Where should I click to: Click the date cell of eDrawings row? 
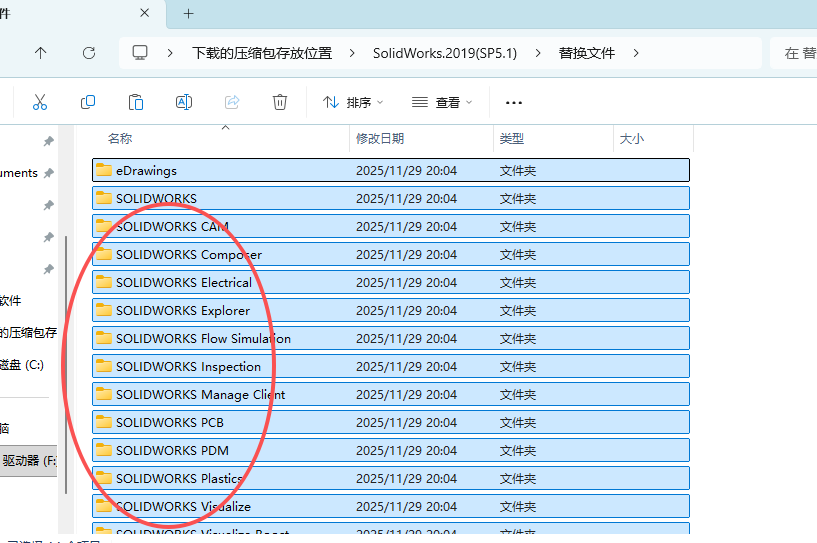tap(406, 170)
